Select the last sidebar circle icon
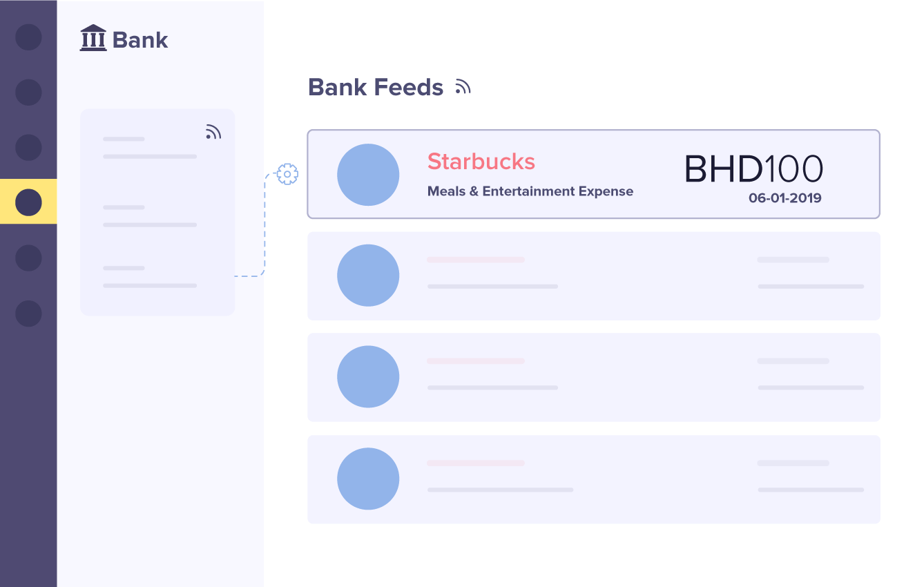 point(28,313)
